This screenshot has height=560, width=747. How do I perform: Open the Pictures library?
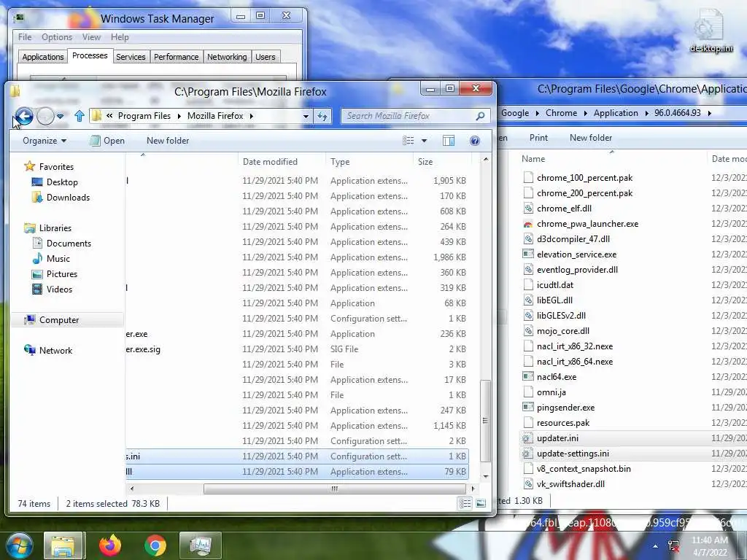point(54,274)
